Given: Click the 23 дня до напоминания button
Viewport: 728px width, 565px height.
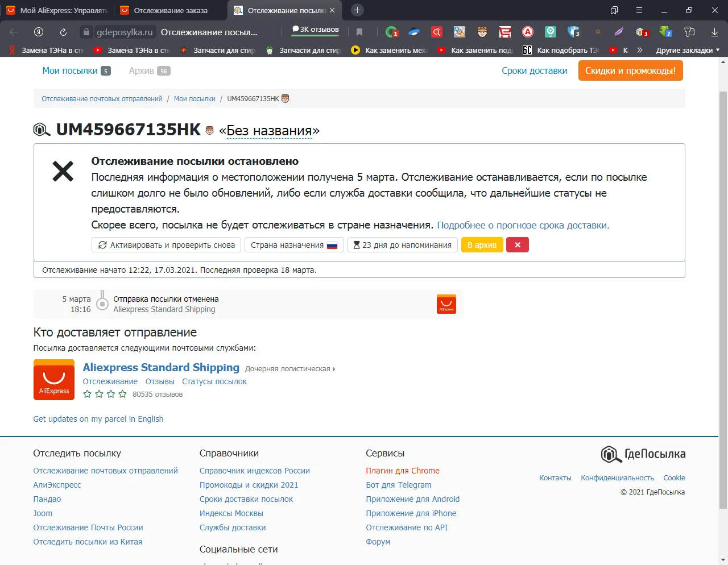Looking at the screenshot, I should (403, 245).
